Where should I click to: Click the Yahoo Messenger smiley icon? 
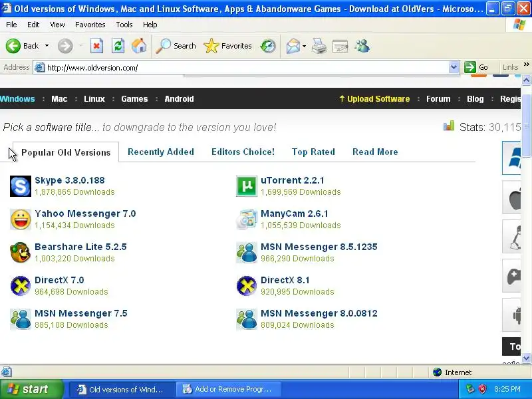21,219
